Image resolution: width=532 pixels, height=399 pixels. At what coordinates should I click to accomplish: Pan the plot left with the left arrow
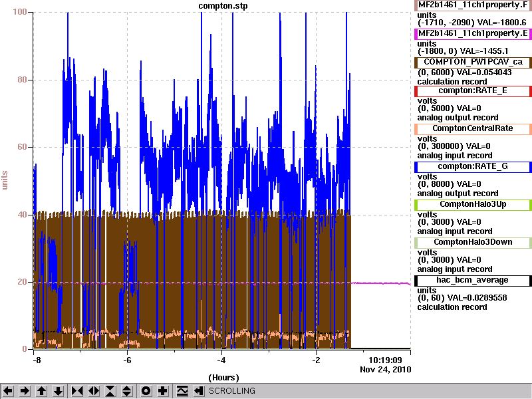[x=8, y=391]
